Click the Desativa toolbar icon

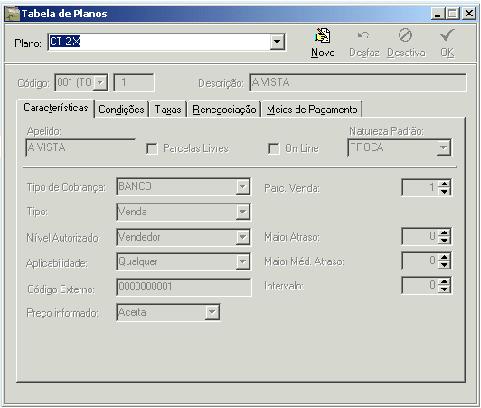(405, 35)
